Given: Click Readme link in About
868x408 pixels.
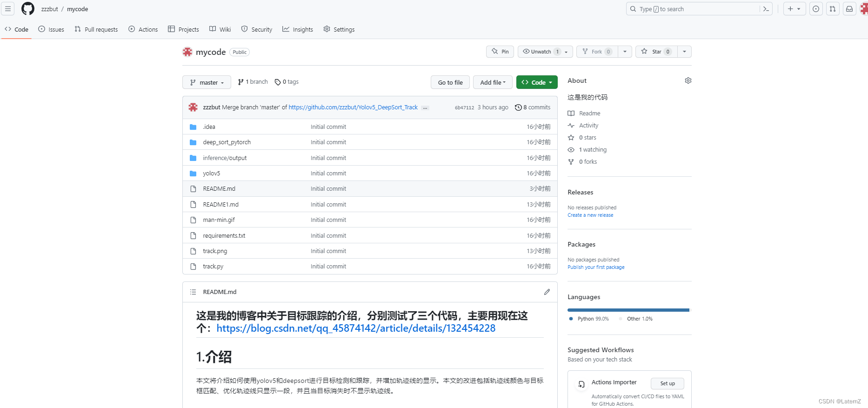Looking at the screenshot, I should coord(584,113).
